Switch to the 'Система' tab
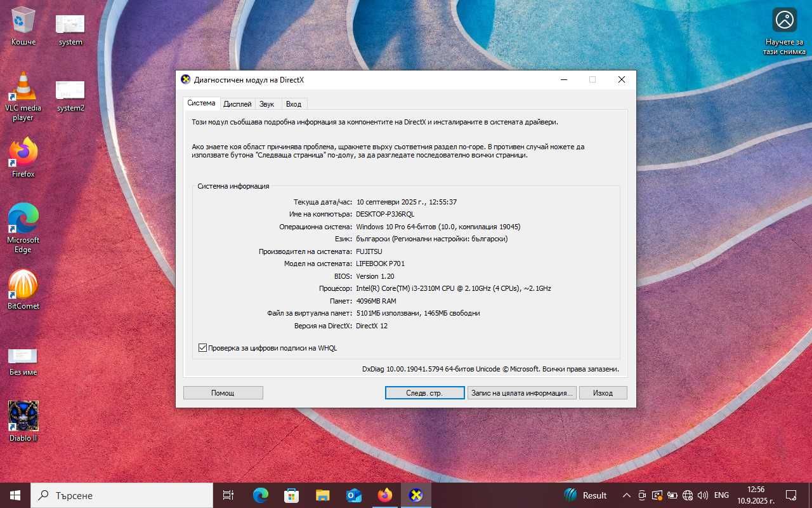Screen dimensions: 812x508 click(x=201, y=104)
